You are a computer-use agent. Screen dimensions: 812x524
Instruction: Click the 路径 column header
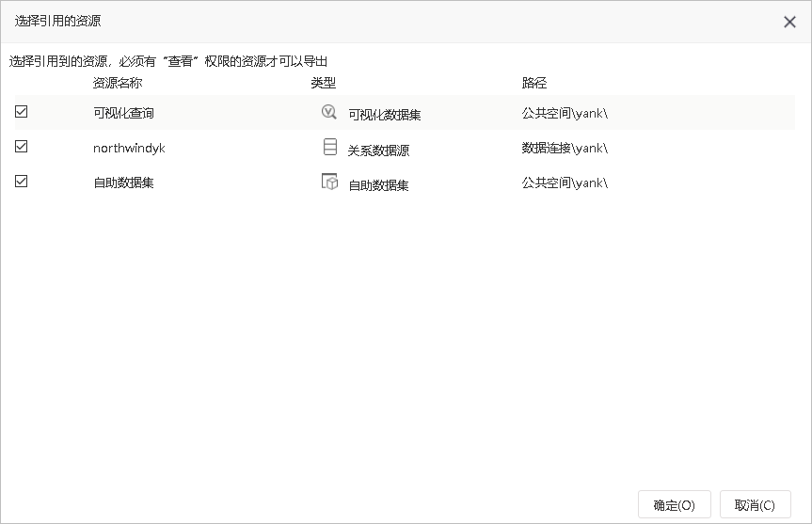click(534, 83)
